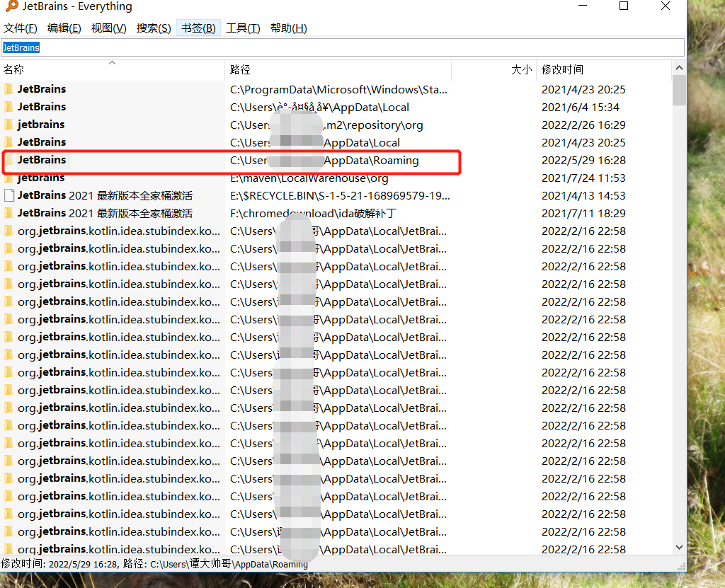This screenshot has height=588, width=725.
Task: Click folder icon of JetBrains dated 2021/4/23 in AppData\Local
Action: point(8,142)
